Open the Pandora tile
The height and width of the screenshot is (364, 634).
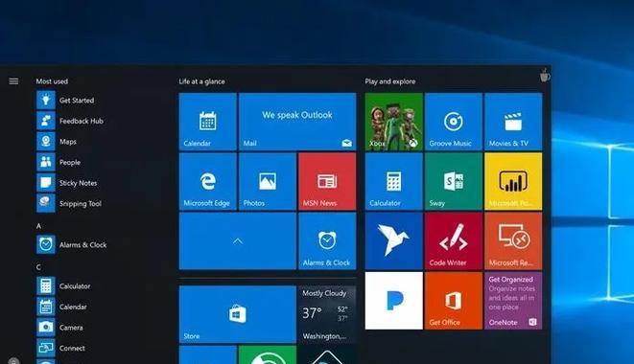(394, 301)
